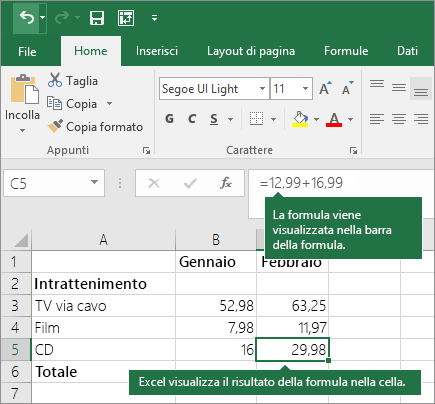Toggle the selected bottom align button
Viewport: 435px width, 404px height.
point(421,89)
